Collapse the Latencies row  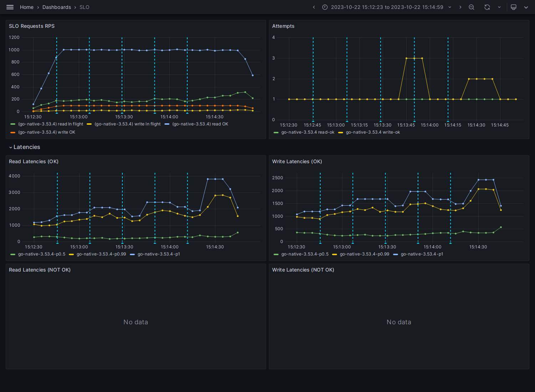point(24,147)
